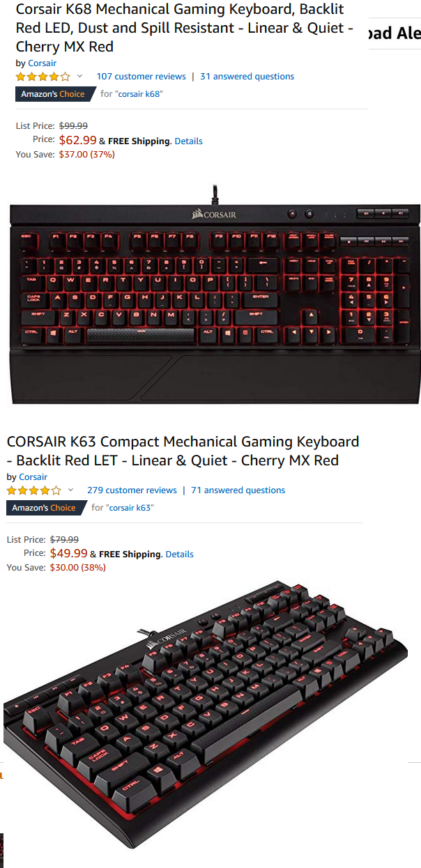
Task: Click the Corsair K68 keyboard product image
Action: point(215,294)
